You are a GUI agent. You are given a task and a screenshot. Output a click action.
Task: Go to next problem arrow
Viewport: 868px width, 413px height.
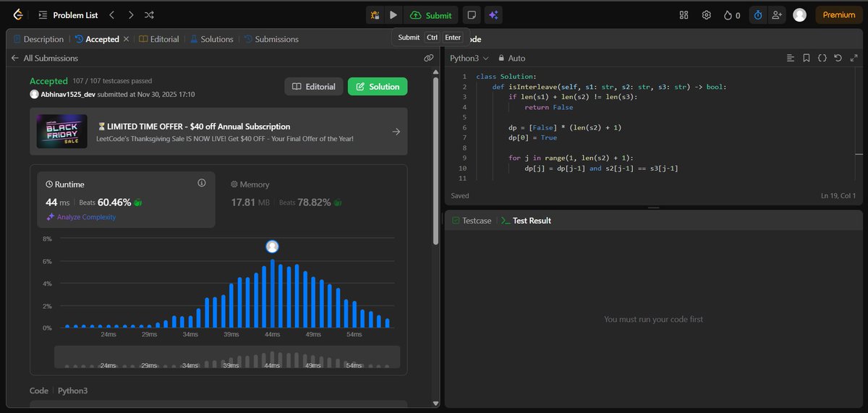(x=130, y=14)
